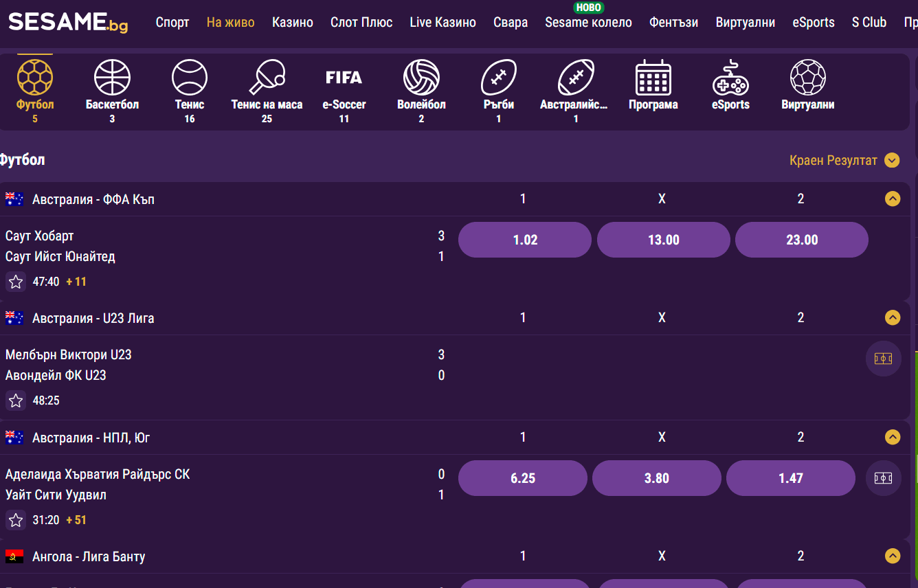Bet on Саут Хобарт win at 1.02
Viewport: 918px width, 588px height.
click(525, 240)
